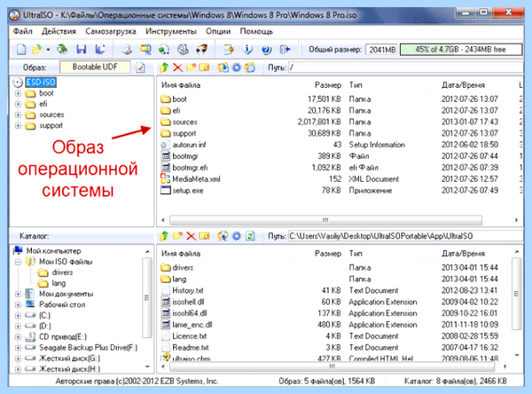Viewport: 532px width, 394px height.
Task: Sort catalog pane by Имя файла column header
Action: click(x=181, y=254)
